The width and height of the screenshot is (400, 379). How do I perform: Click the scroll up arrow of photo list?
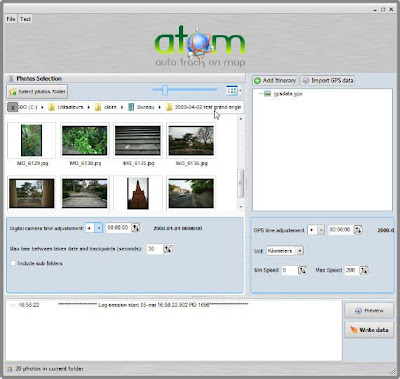pos(241,119)
